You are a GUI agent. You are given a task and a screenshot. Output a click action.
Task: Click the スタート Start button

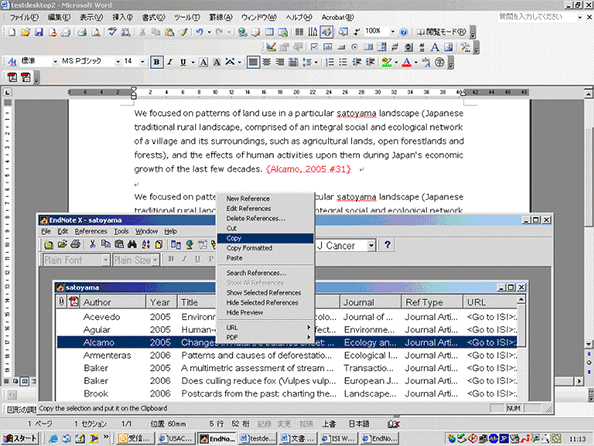pyautogui.click(x=20, y=438)
